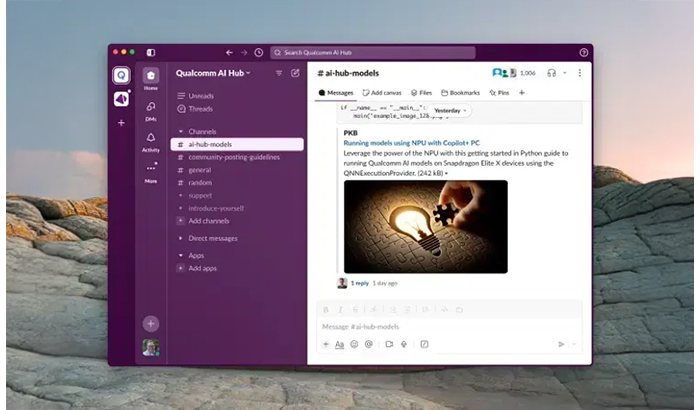Open the slash shortcuts icon
Image resolution: width=700 pixels, height=410 pixels.
coord(424,344)
